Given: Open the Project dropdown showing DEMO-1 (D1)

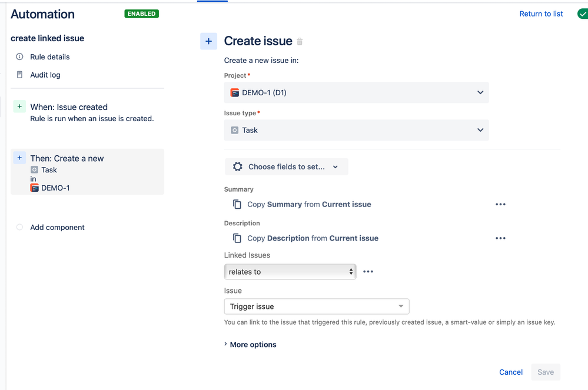Looking at the screenshot, I should 356,92.
